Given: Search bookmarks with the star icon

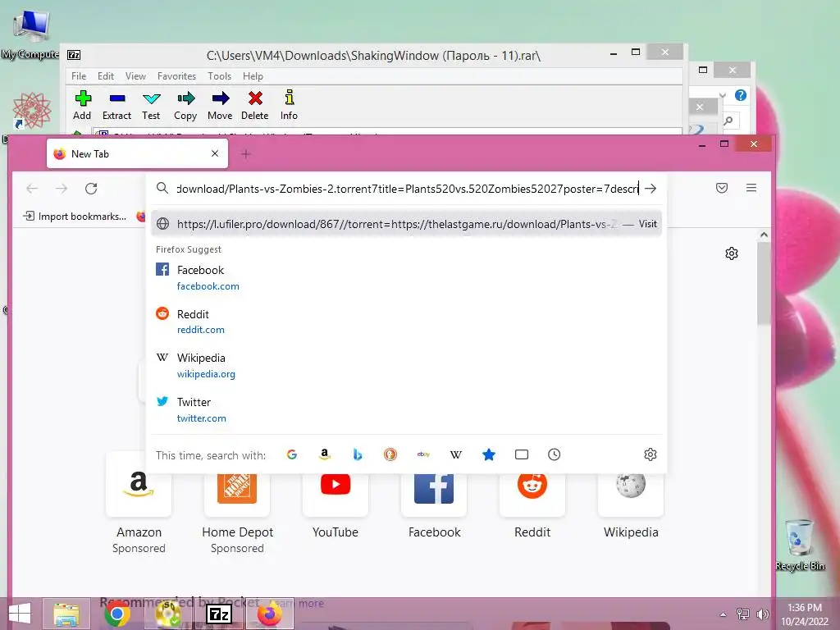Looking at the screenshot, I should pyautogui.click(x=489, y=454).
